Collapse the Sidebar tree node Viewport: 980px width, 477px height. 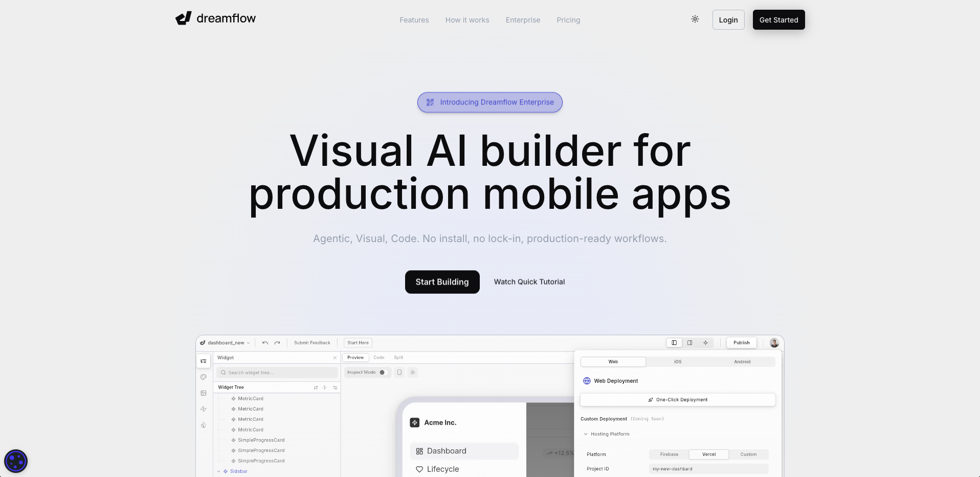pos(219,471)
